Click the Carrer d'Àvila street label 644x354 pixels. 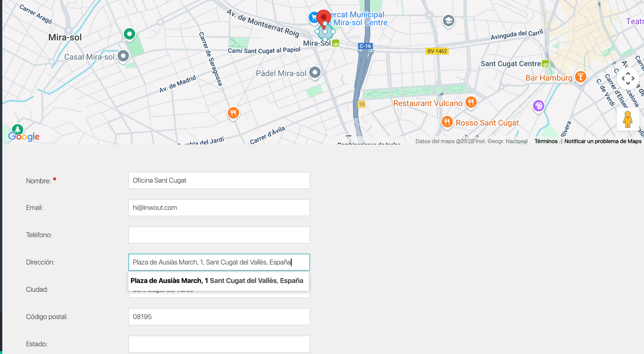[267, 135]
